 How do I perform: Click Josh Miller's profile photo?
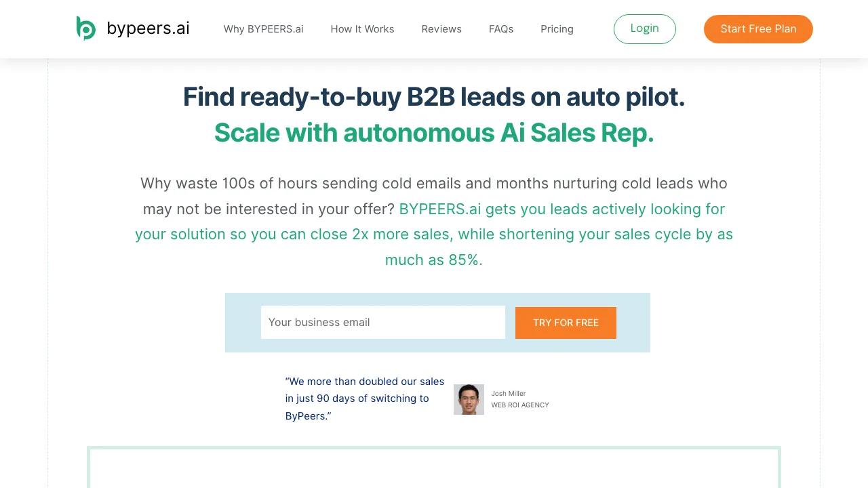point(469,399)
